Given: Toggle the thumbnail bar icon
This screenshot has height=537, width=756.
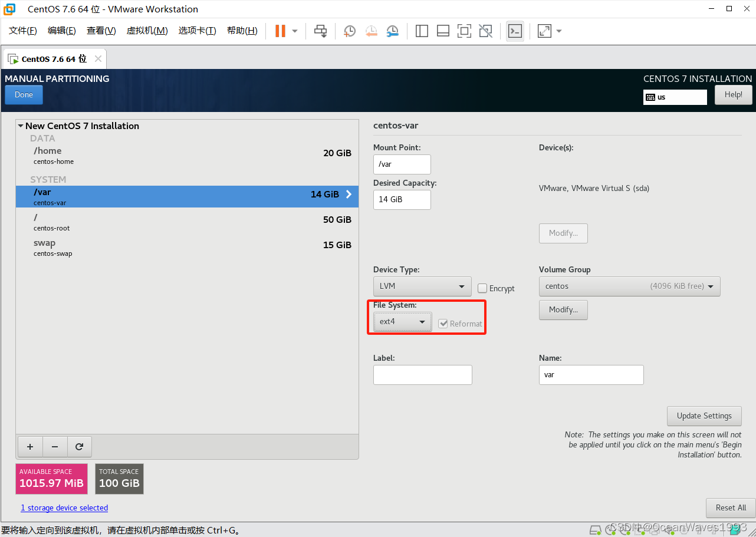Looking at the screenshot, I should click(443, 31).
